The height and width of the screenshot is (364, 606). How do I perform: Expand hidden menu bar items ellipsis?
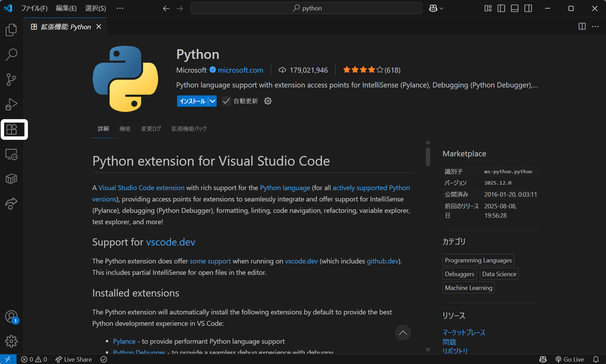pos(120,8)
